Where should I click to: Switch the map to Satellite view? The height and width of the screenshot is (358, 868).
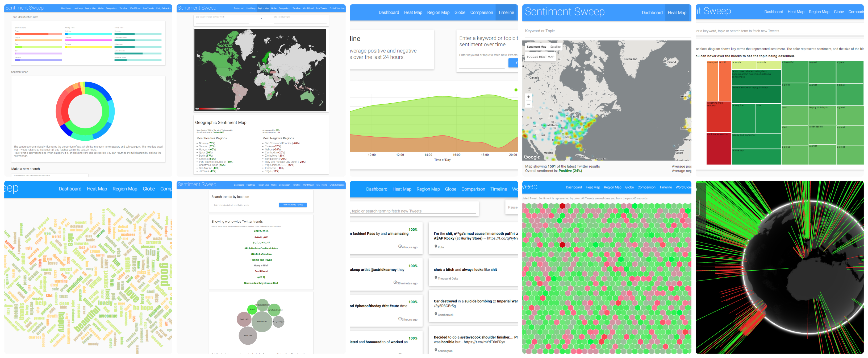[x=555, y=47]
